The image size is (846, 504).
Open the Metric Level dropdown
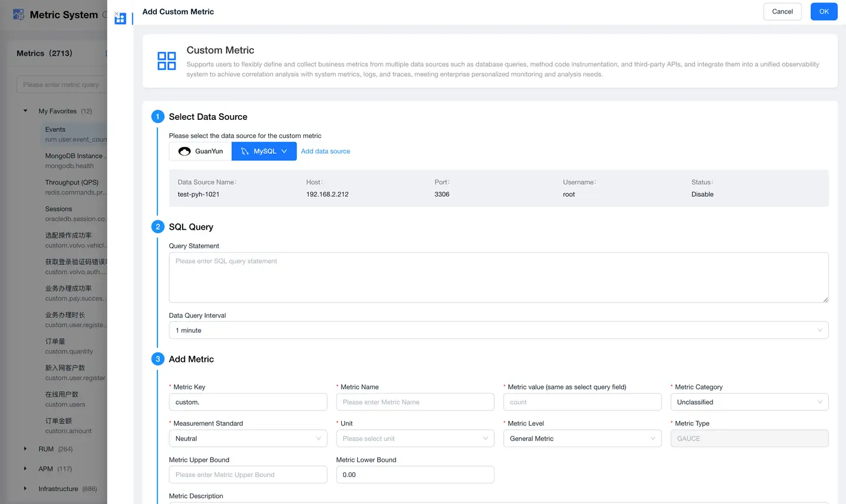pyautogui.click(x=582, y=439)
